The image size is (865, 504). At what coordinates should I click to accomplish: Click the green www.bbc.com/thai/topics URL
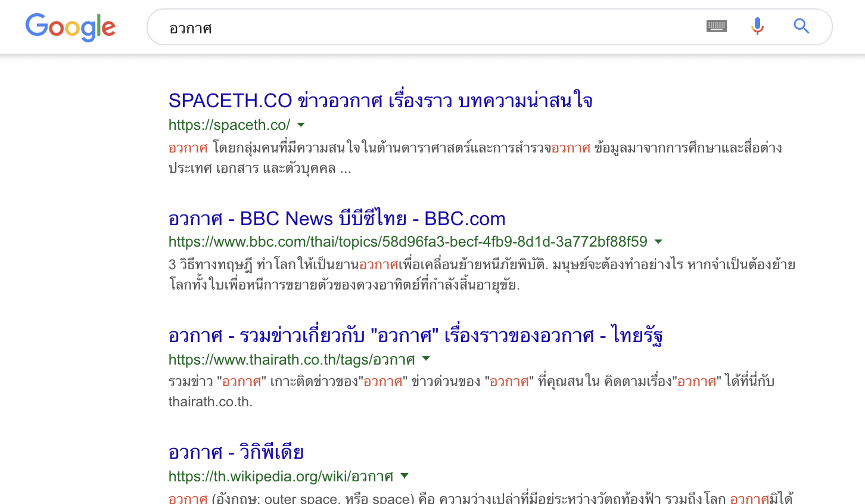(407, 242)
